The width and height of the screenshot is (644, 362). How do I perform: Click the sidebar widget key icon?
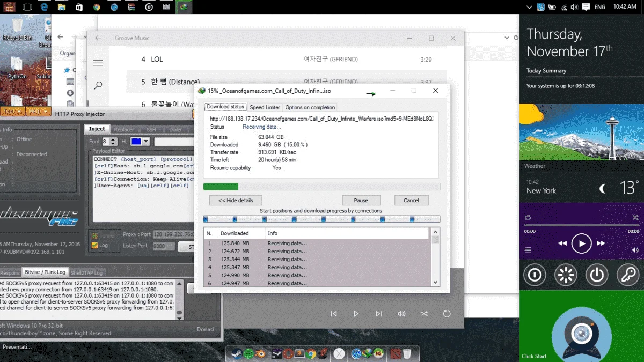[627, 275]
